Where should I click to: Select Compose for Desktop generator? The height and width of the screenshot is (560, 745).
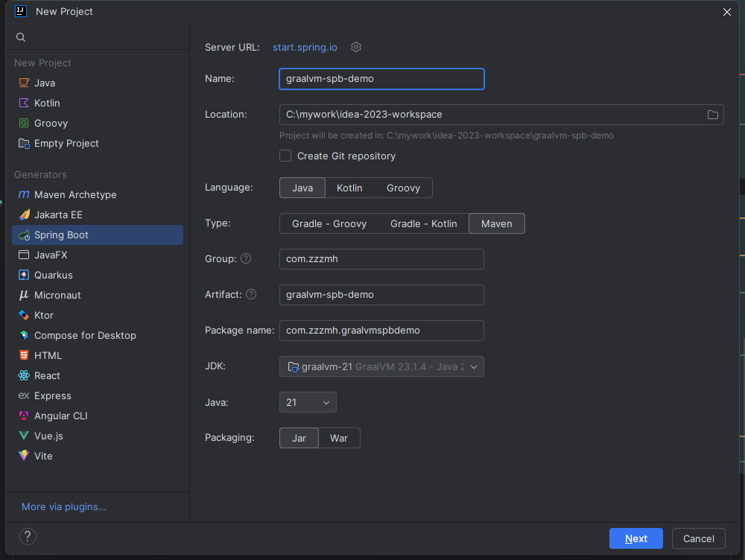click(85, 335)
